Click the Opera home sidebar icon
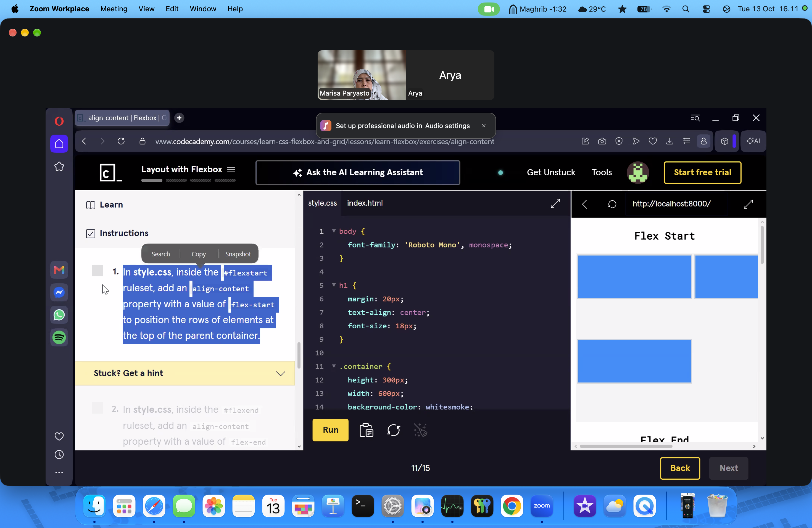 tap(59, 144)
